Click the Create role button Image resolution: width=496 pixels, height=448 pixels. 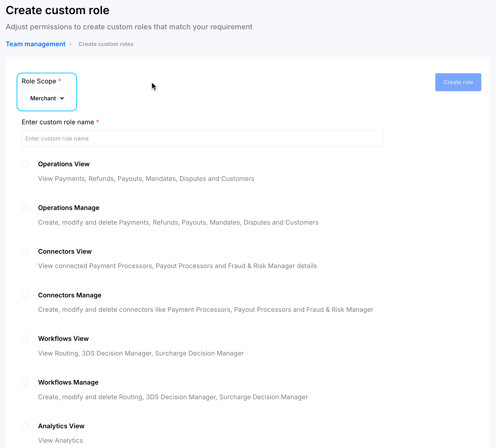[x=458, y=82]
